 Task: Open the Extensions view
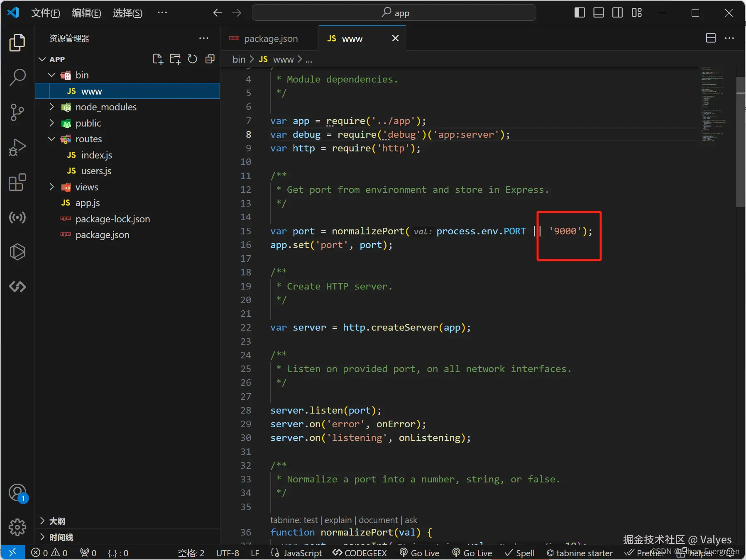click(17, 183)
